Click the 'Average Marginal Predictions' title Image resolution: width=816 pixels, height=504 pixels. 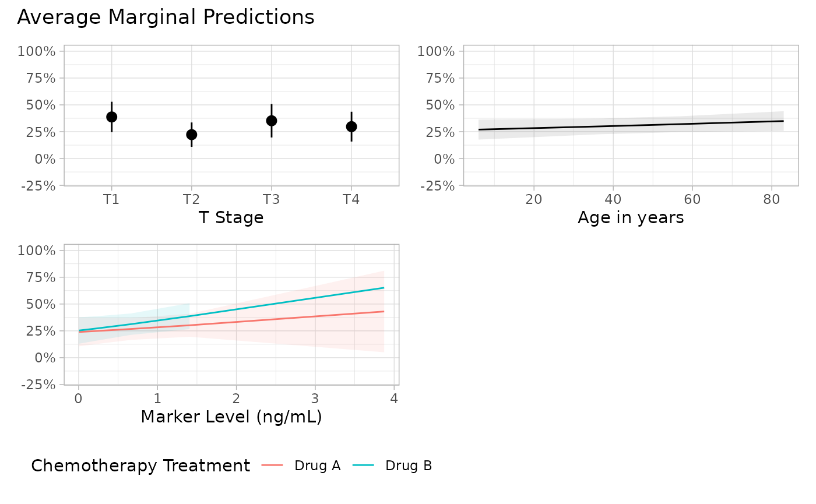pos(166,17)
